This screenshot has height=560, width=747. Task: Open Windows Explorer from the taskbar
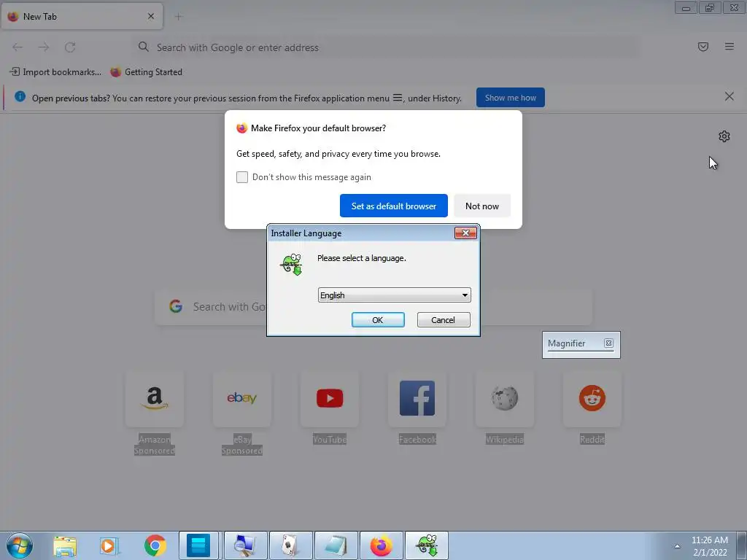pos(65,545)
